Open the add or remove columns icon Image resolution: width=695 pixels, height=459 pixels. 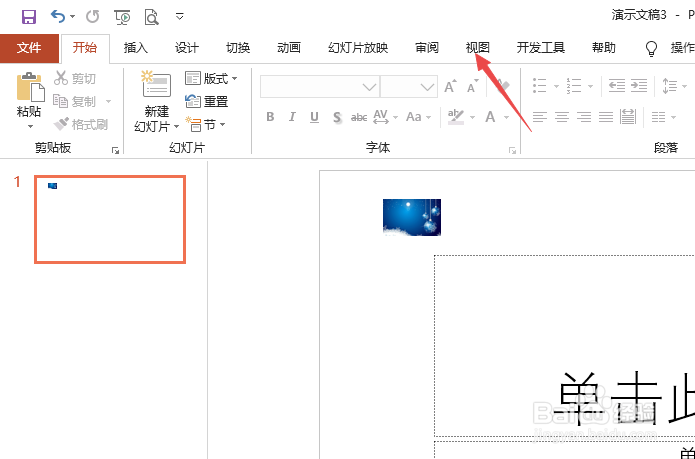[x=659, y=117]
